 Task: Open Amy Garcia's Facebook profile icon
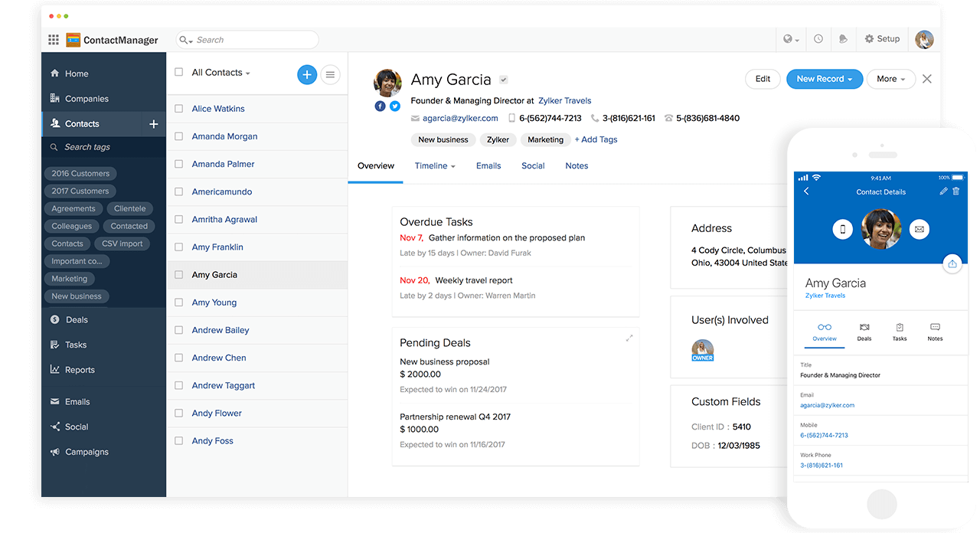380,106
